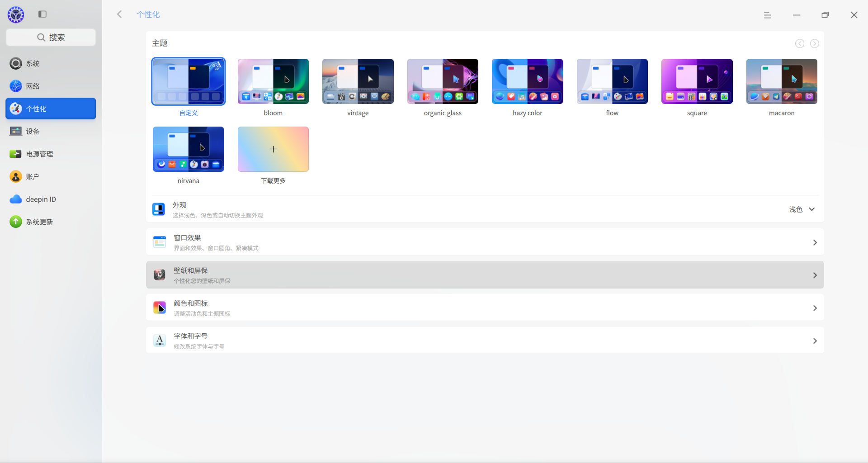This screenshot has height=463, width=868.
Task: Click the 字体和字号 font icon
Action: coord(160,340)
